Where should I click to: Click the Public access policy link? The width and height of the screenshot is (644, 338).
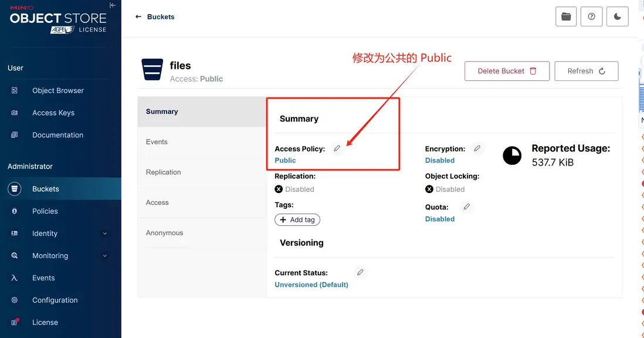285,160
